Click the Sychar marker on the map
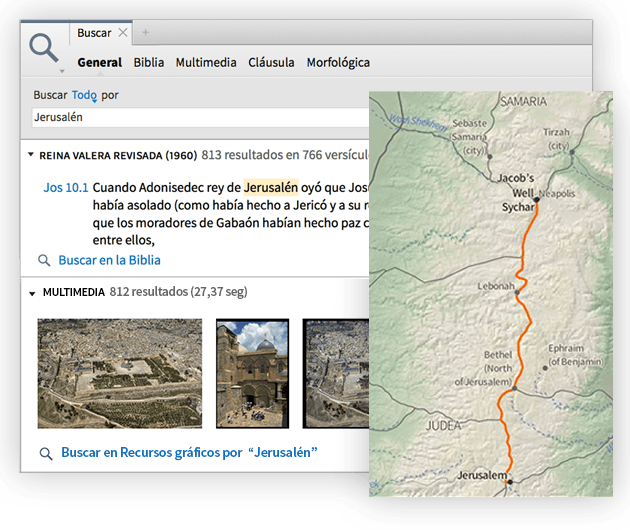 tap(536, 200)
